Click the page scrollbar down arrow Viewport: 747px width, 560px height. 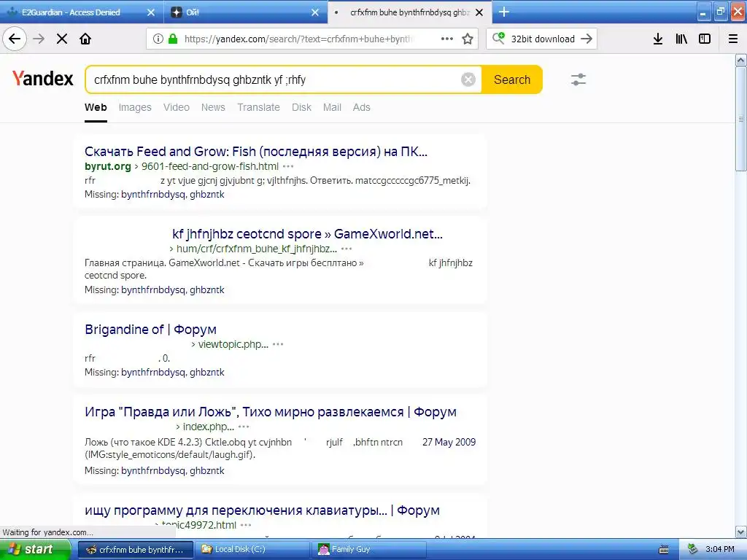pyautogui.click(x=741, y=532)
